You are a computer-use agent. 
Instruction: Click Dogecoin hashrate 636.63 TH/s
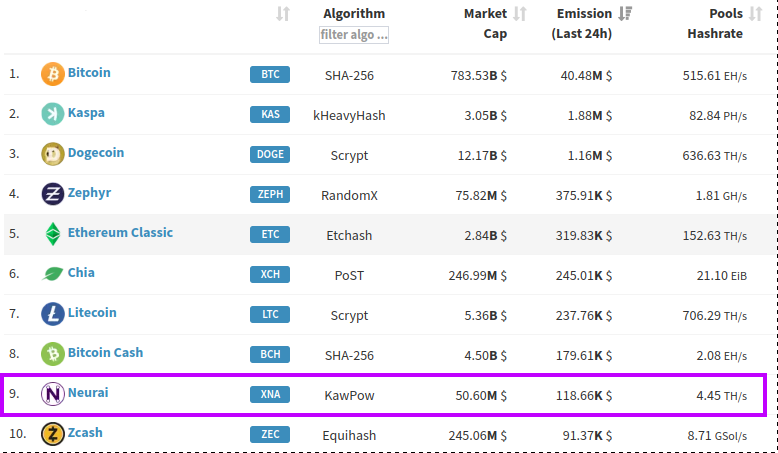(x=714, y=156)
